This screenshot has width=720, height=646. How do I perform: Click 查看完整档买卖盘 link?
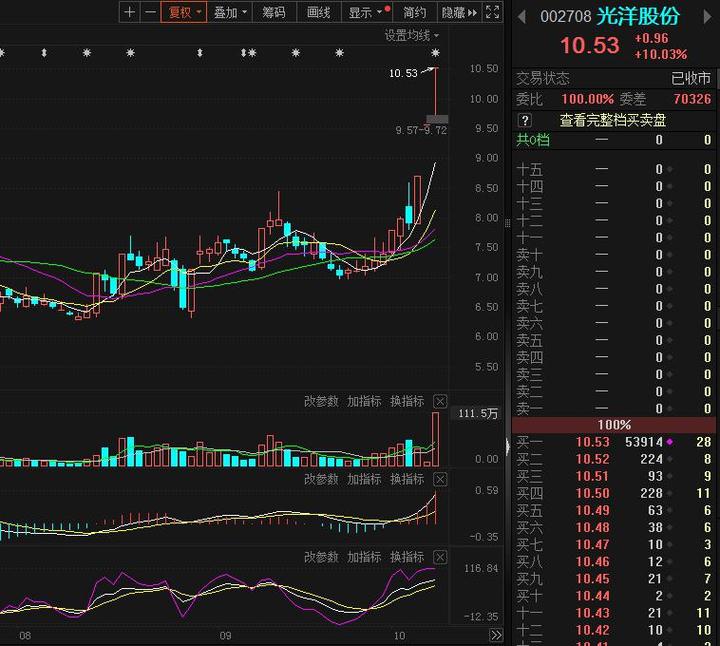point(612,120)
